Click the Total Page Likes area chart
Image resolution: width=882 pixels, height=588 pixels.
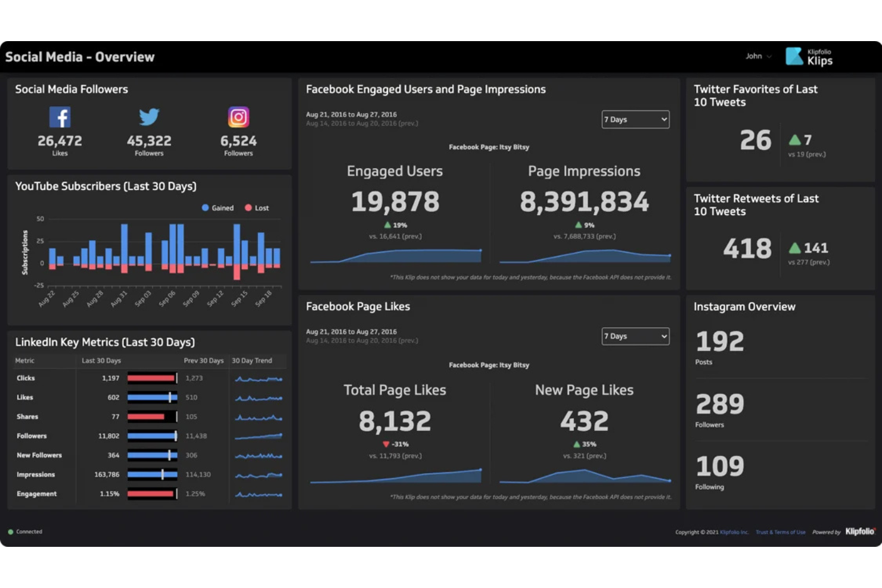(x=396, y=476)
